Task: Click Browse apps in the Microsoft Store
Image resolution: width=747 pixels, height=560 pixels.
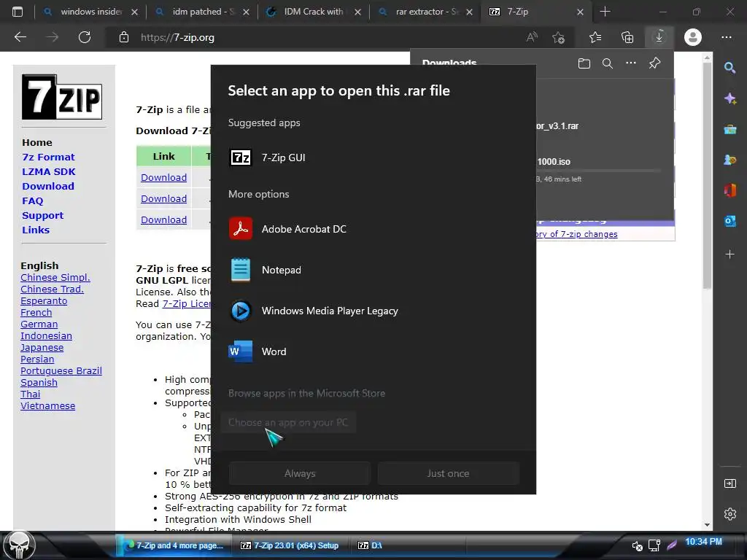Action: click(306, 393)
